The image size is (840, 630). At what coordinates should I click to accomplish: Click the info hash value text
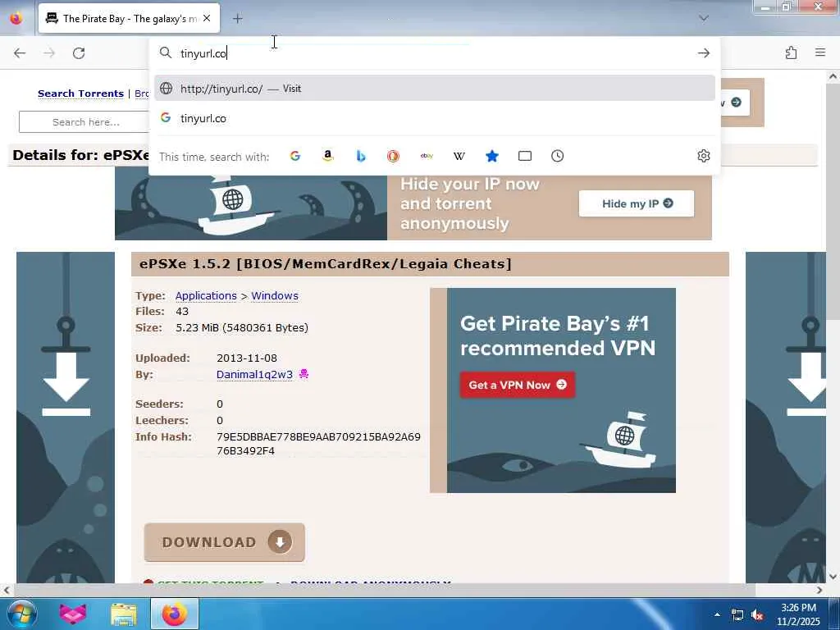tap(318, 444)
